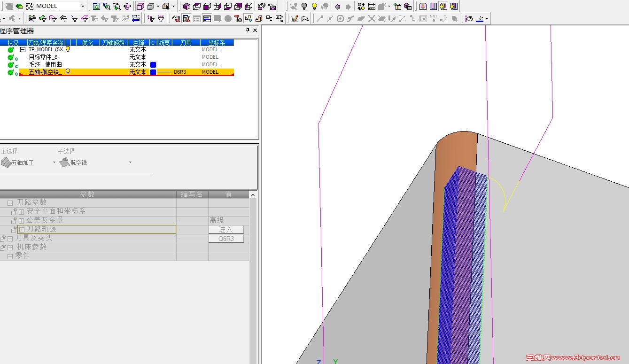The height and width of the screenshot is (364, 629).
Task: Expand the 刀具及夹头 node
Action: [10, 239]
